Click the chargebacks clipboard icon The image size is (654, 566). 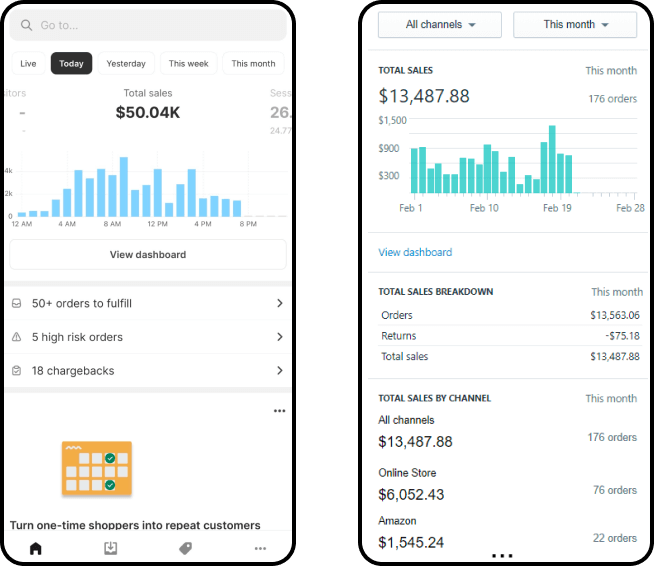(17, 371)
